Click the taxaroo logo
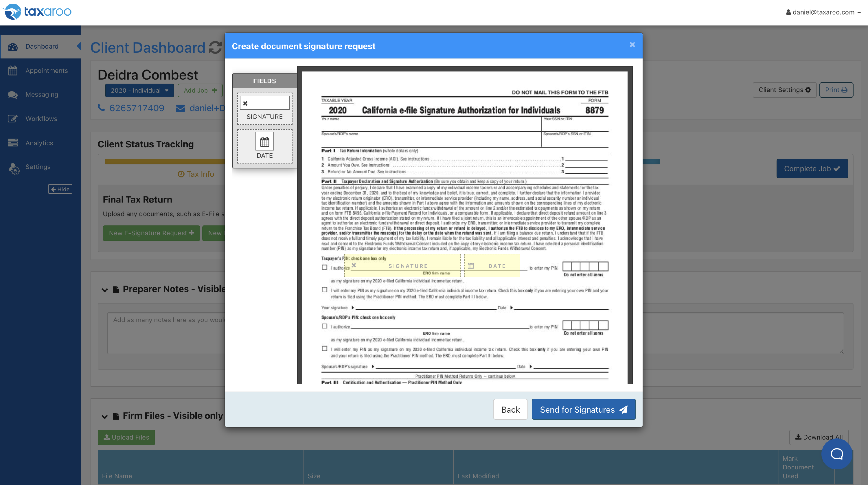This screenshot has height=485, width=868. [x=37, y=12]
